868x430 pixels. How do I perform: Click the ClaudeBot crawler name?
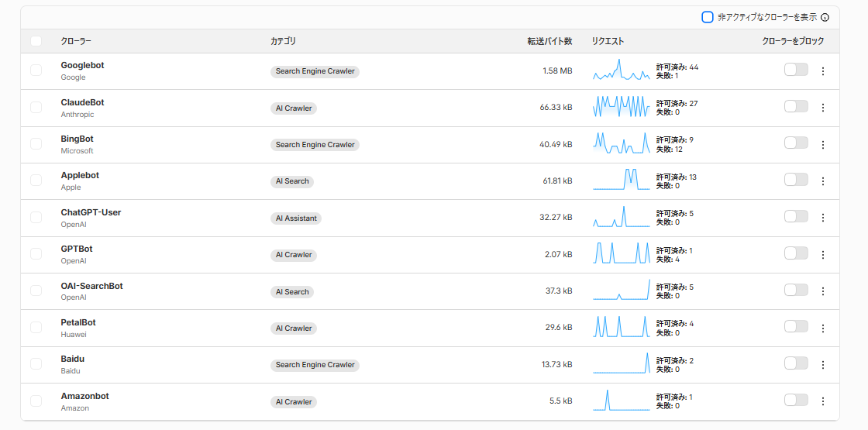pos(82,102)
